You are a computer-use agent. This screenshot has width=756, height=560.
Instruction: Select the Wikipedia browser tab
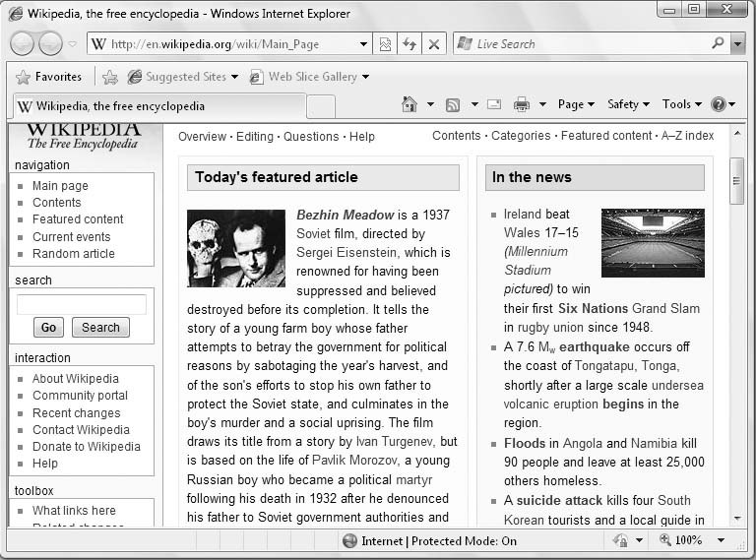coord(157,106)
